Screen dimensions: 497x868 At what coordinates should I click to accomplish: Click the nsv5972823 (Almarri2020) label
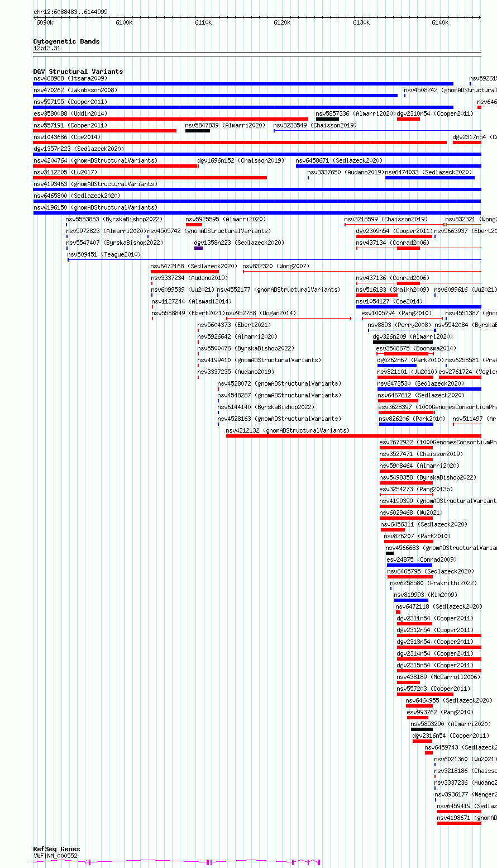[x=106, y=231]
